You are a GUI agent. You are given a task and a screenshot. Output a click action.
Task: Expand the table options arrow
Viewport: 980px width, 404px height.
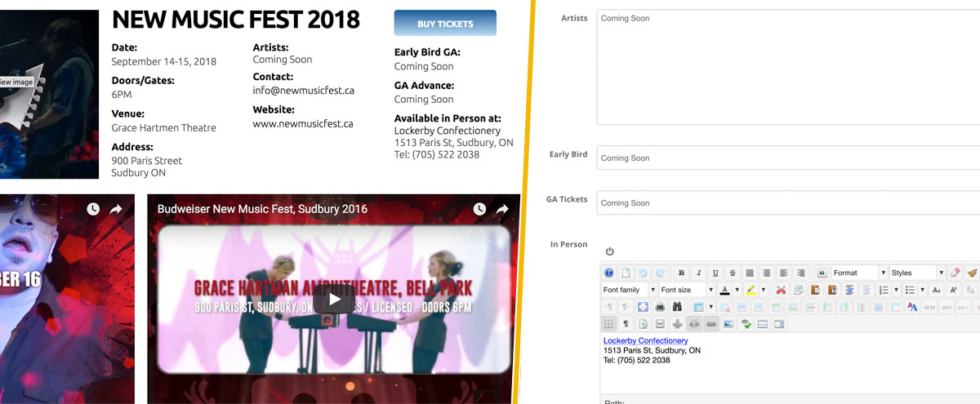point(711,307)
